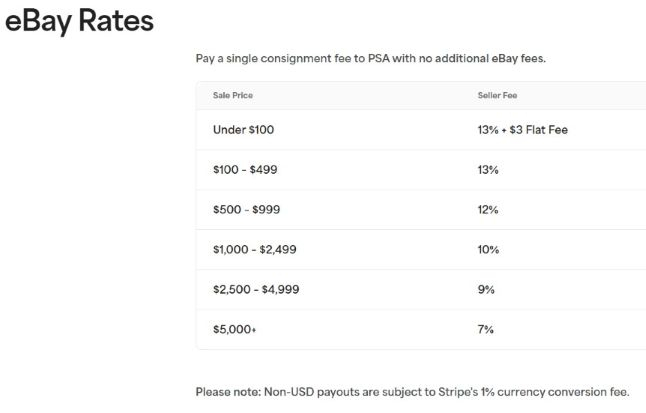Click the Please note text

[x=226, y=392]
